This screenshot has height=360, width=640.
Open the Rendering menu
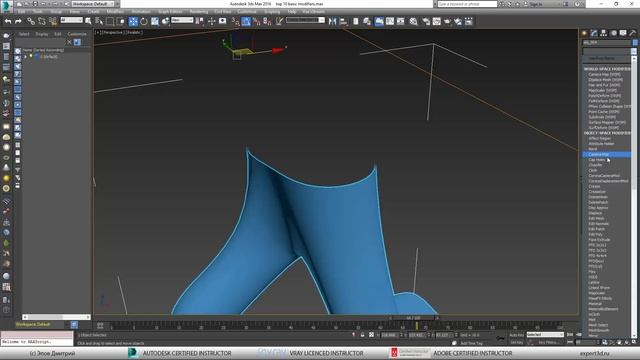tap(198, 12)
